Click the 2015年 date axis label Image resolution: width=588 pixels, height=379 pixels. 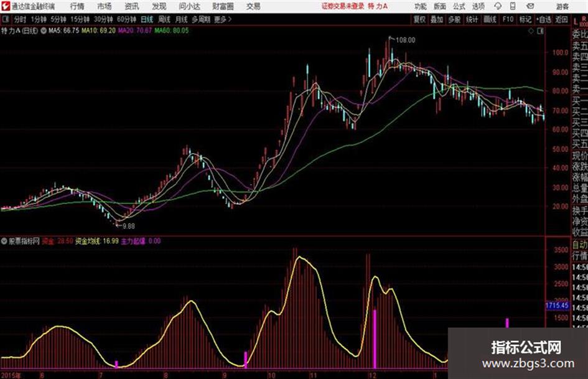(x=11, y=375)
